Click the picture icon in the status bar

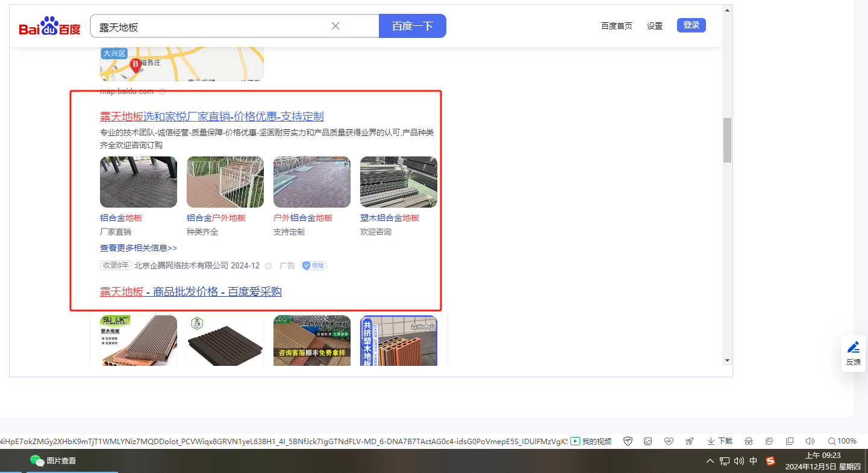pos(648,441)
